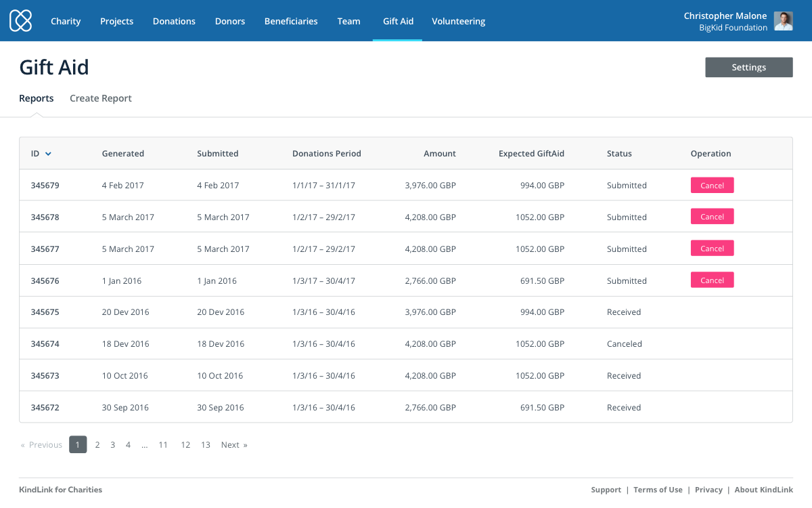Open Terms of Use link
The image size is (812, 508).
point(658,490)
